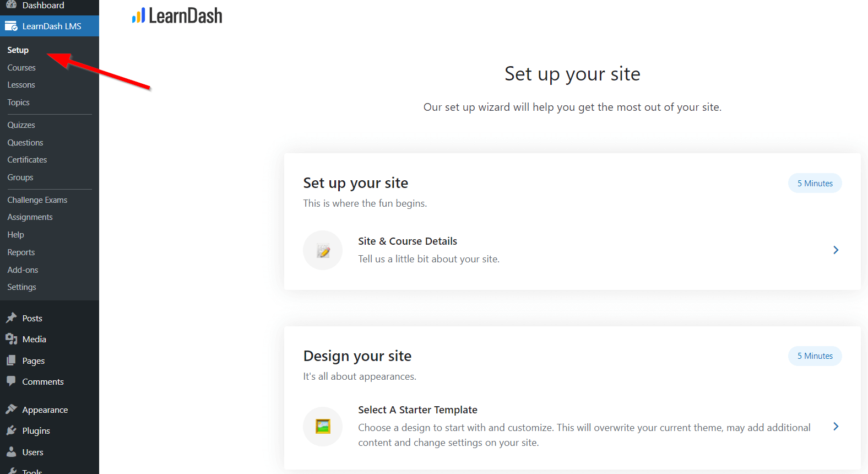Expand Select A Starter Template chevron arrow

(x=836, y=427)
